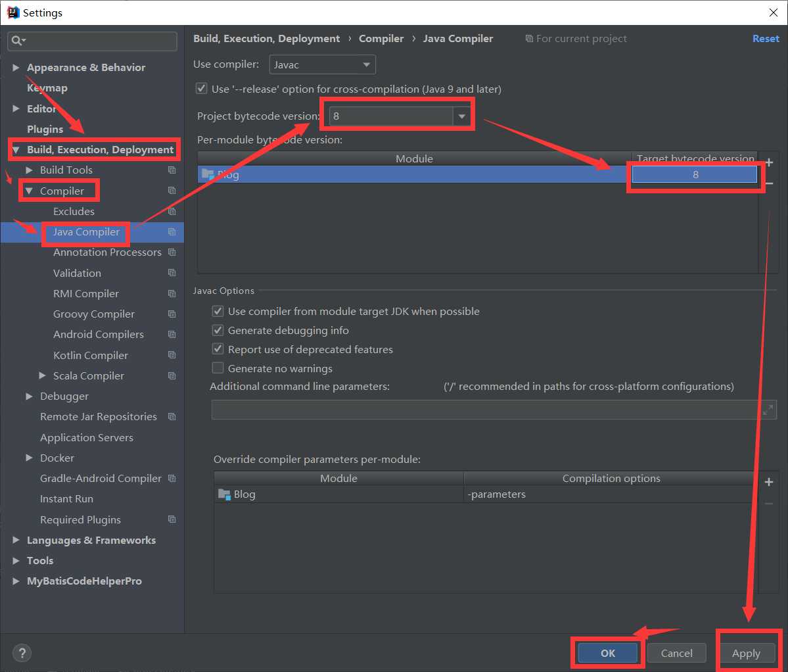
Task: Add module to per-module bytecode table
Action: click(x=769, y=163)
